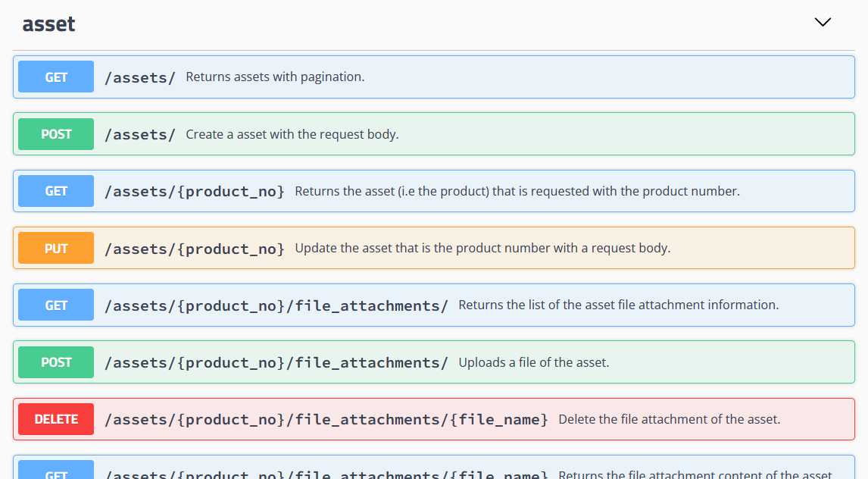The height and width of the screenshot is (479, 868).
Task: Open the /assets/{product_no} path in the GET row
Action: coord(195,192)
